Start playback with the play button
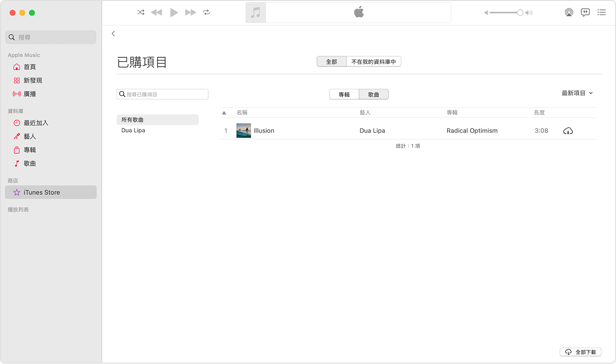The image size is (616, 364). pos(174,12)
